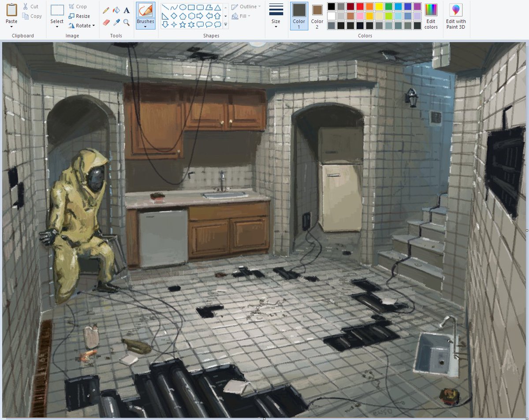
Task: Choose the Rectangle shape
Action: tap(191, 7)
